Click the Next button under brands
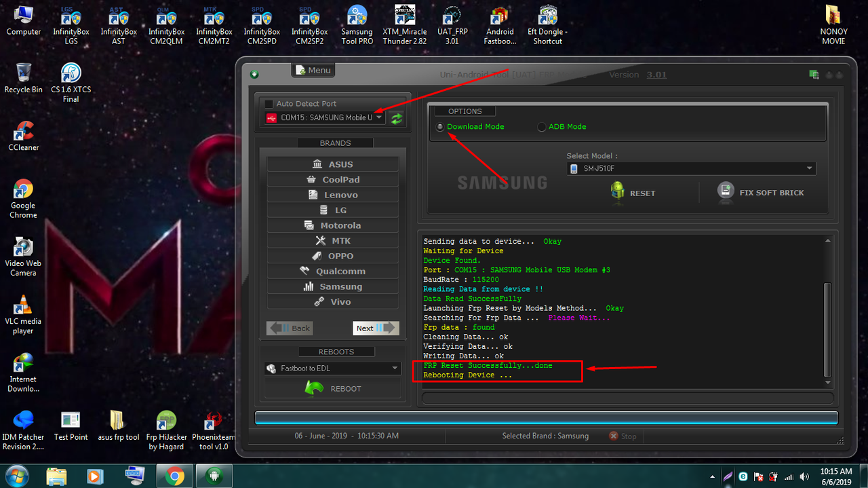This screenshot has height=488, width=868. coord(375,328)
